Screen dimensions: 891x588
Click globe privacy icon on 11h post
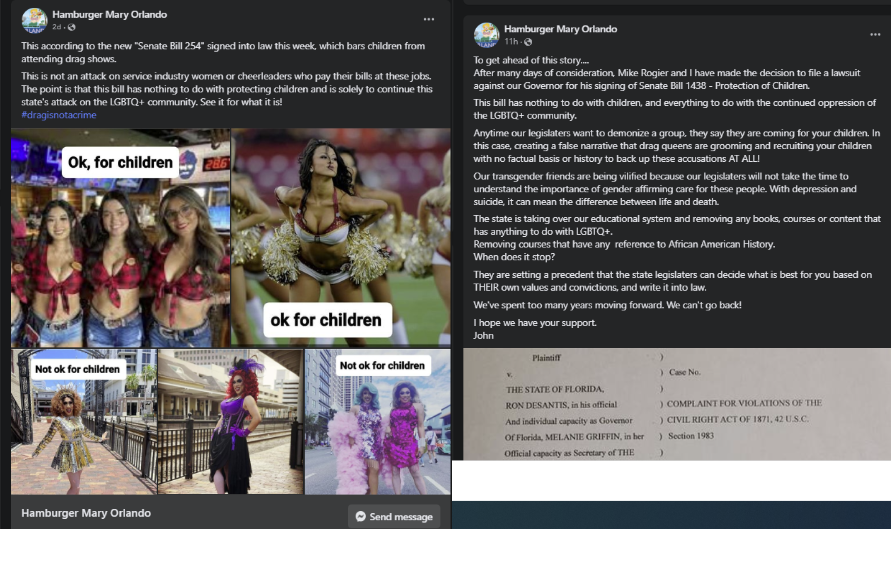(x=528, y=42)
